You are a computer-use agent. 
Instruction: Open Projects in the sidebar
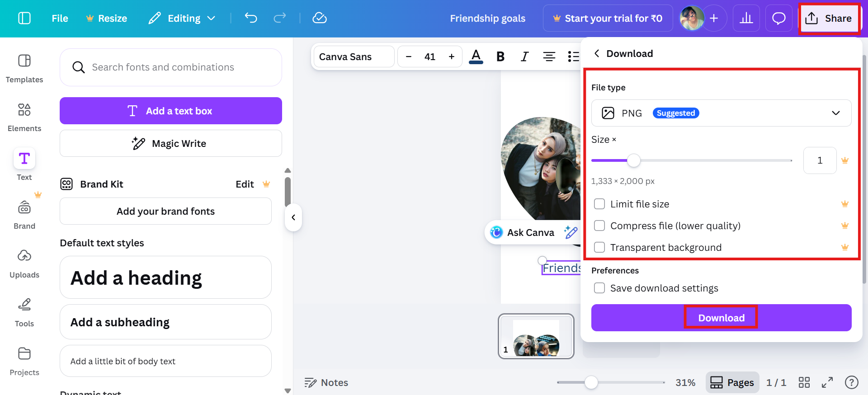click(x=24, y=361)
